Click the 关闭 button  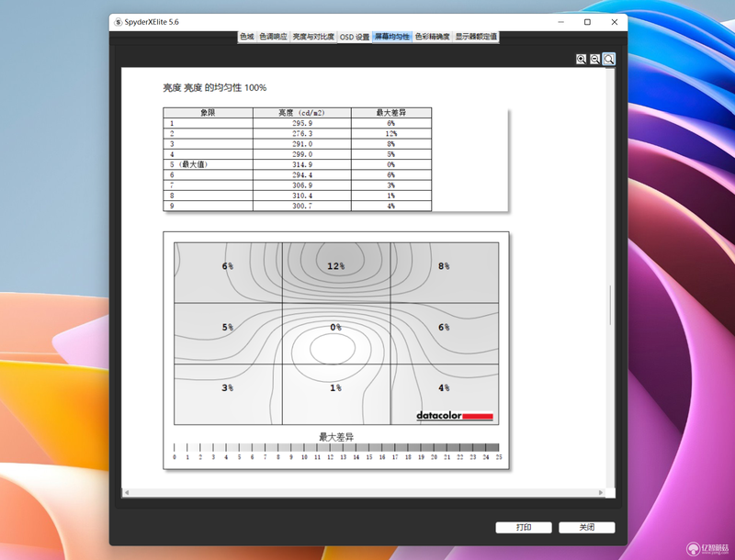point(587,527)
